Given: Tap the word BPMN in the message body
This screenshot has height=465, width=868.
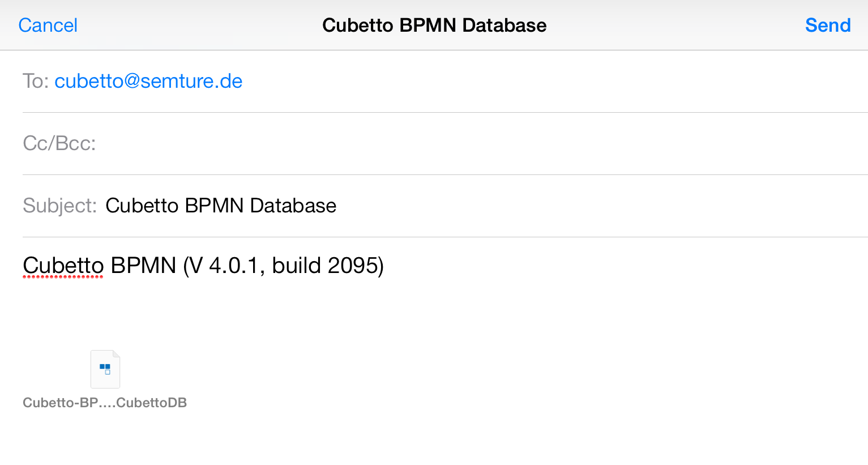Looking at the screenshot, I should (143, 265).
